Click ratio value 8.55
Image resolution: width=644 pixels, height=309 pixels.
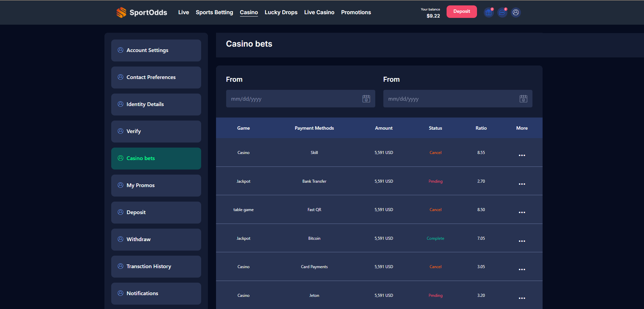click(481, 153)
